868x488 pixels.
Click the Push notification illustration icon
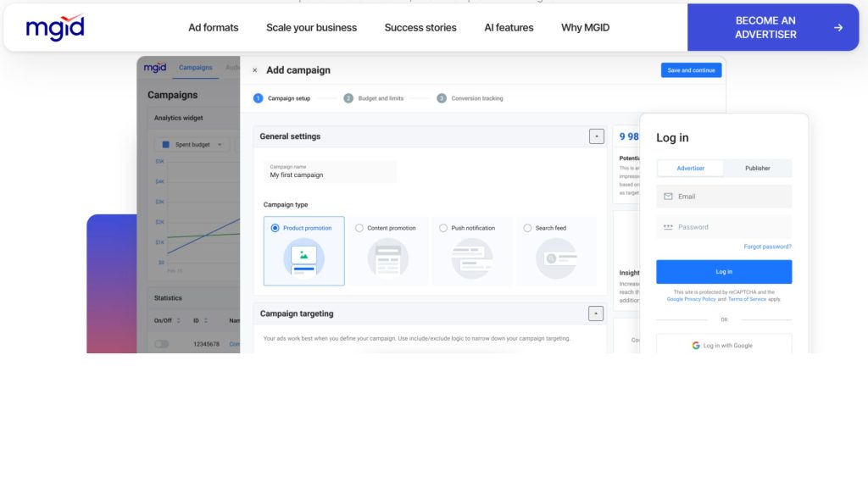click(x=472, y=258)
